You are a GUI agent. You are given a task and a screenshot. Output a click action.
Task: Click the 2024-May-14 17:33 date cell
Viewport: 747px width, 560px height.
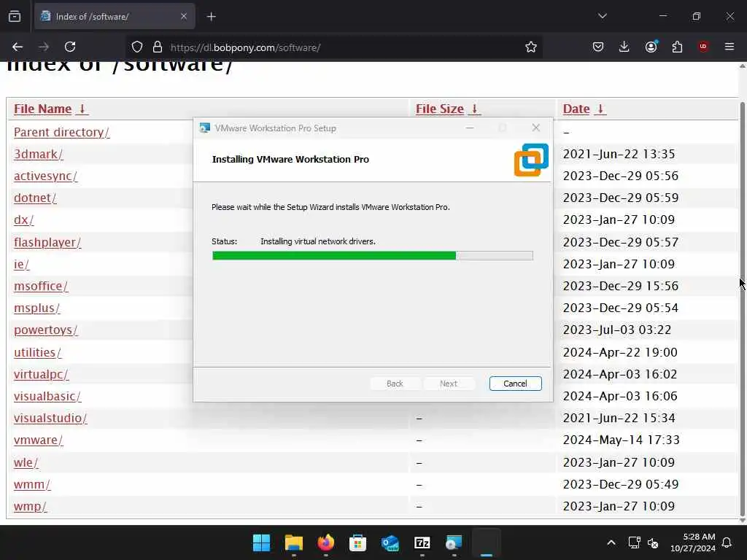[622, 440]
